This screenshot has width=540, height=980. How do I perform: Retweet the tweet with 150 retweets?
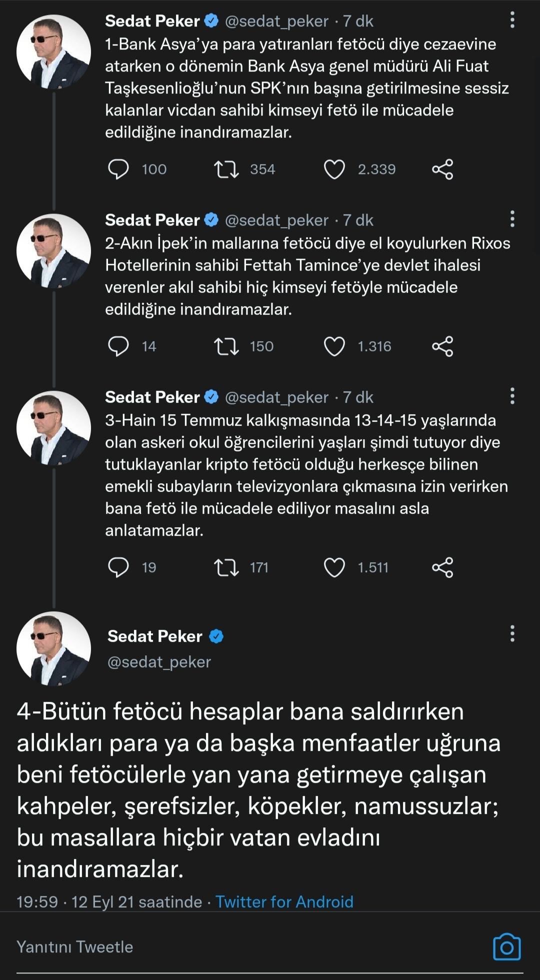point(226,346)
